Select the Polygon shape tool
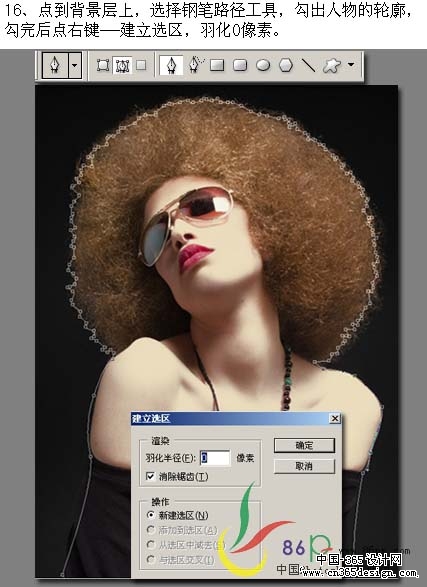The image size is (427, 587). 286,66
